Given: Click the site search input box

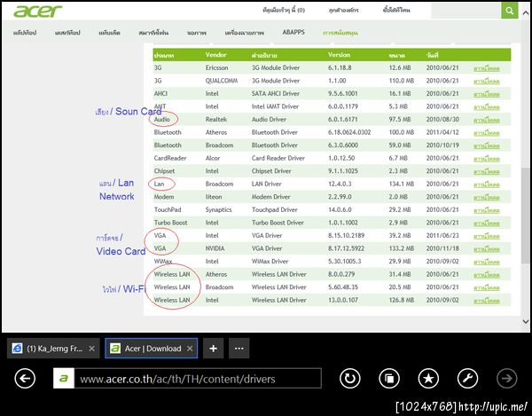Looking at the screenshot, I should 466,11.
